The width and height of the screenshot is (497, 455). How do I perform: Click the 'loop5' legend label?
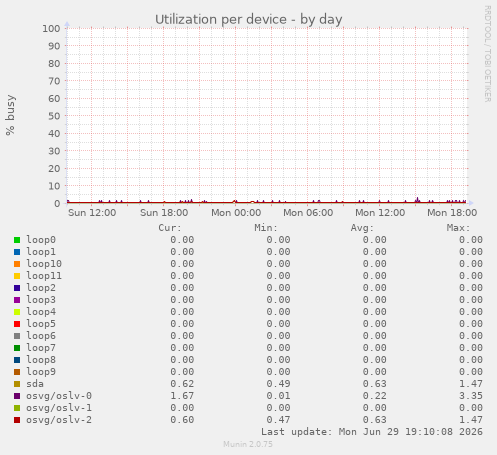coord(41,324)
